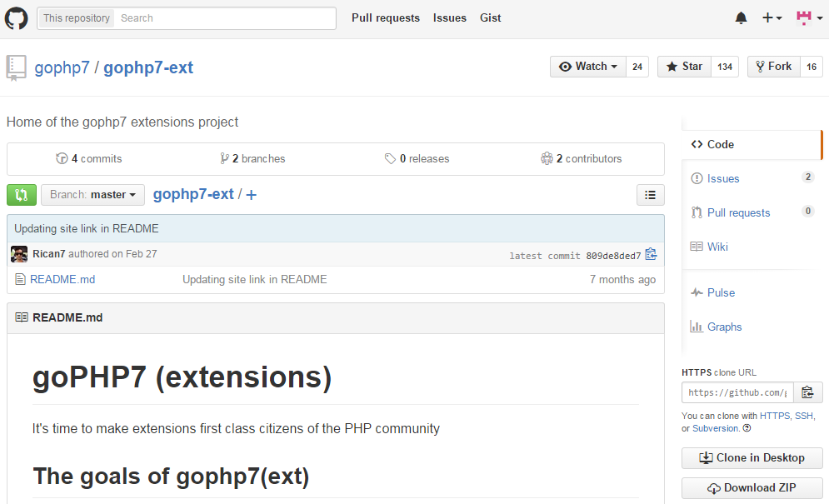
Task: Click 'The goals of gophp7(ext)' heading
Action: tap(171, 476)
